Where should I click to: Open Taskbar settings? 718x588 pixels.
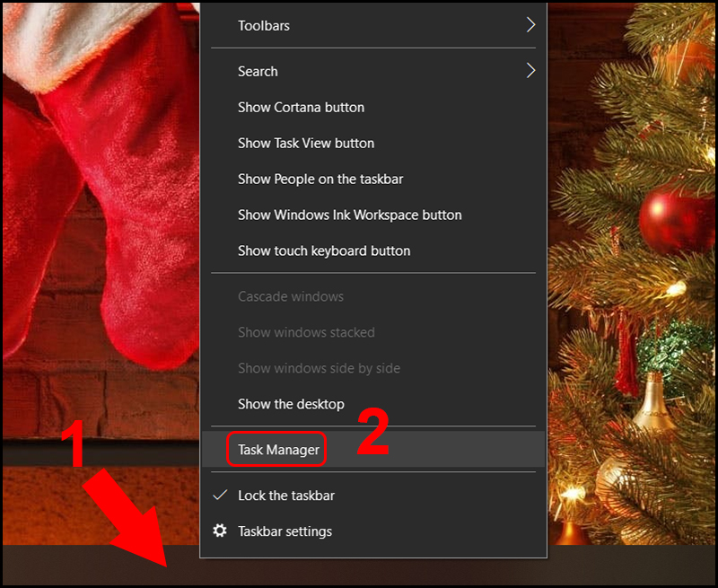[x=285, y=531]
